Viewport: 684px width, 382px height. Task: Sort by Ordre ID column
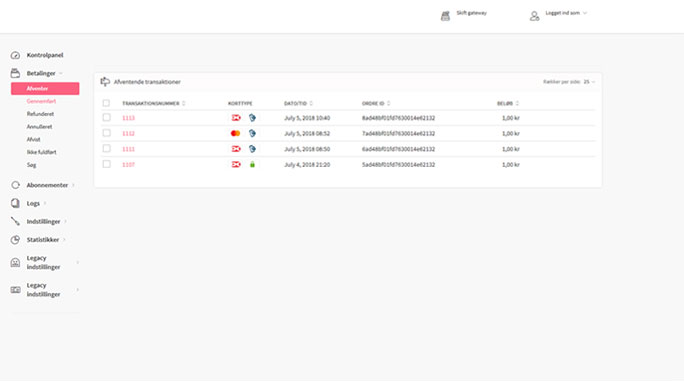[376, 103]
